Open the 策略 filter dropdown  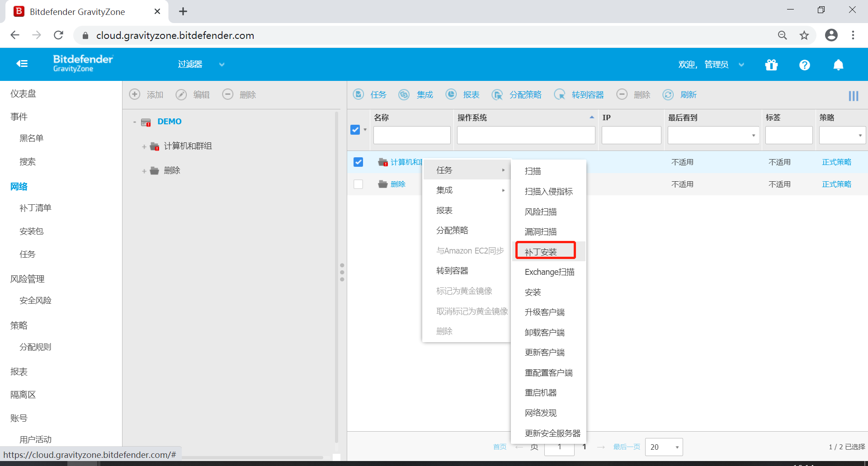[x=842, y=135]
